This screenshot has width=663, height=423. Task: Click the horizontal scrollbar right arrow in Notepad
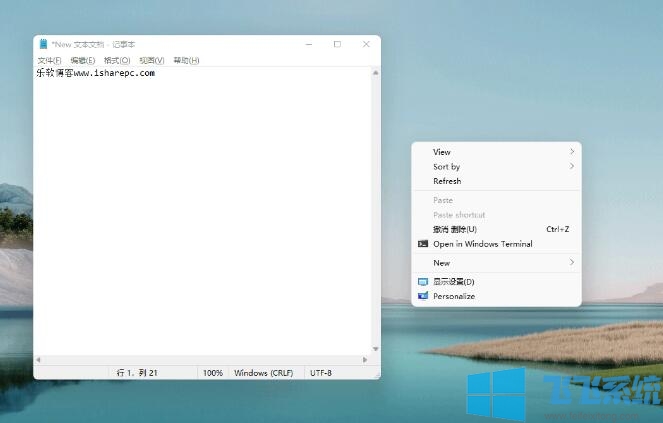point(365,360)
